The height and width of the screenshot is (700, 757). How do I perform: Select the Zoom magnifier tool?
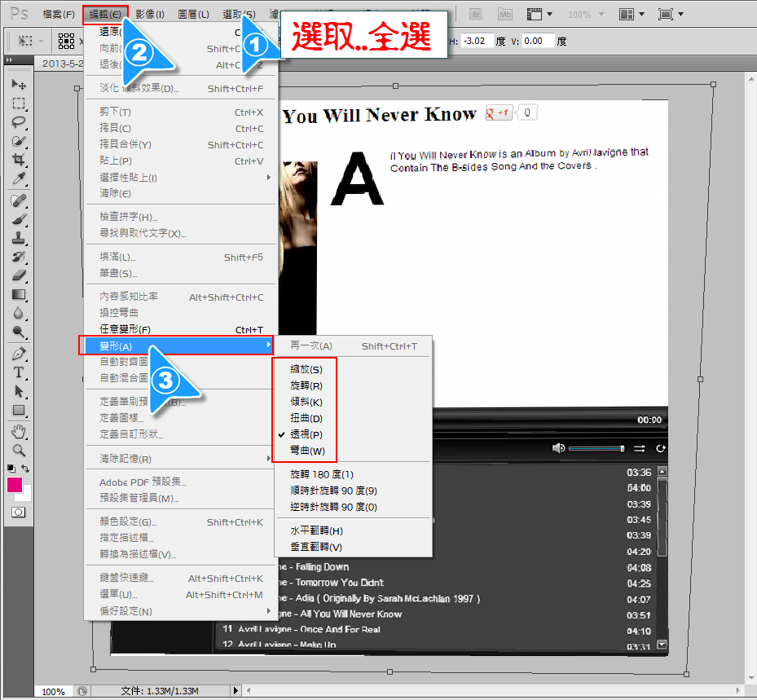19,451
